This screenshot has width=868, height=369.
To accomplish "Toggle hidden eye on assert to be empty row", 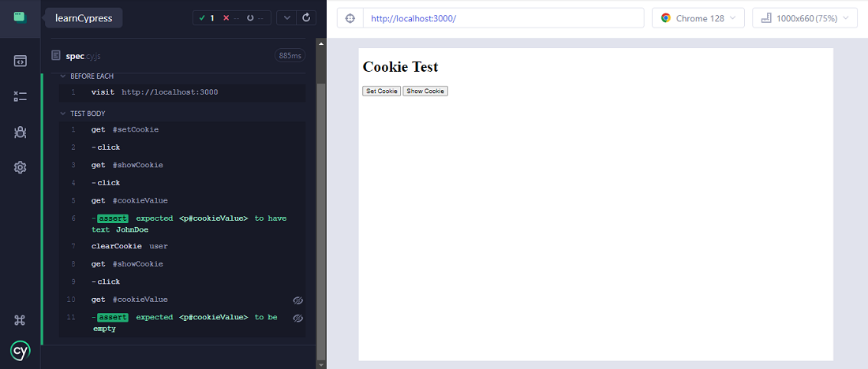I will pyautogui.click(x=297, y=318).
